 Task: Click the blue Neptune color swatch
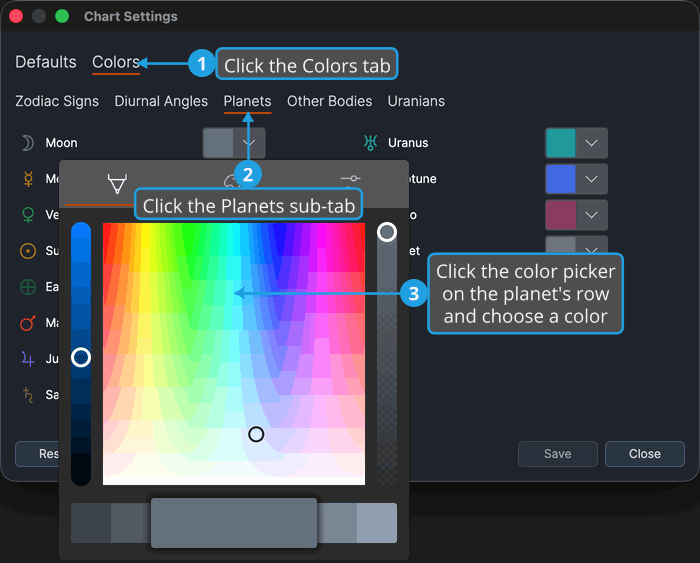coord(561,179)
